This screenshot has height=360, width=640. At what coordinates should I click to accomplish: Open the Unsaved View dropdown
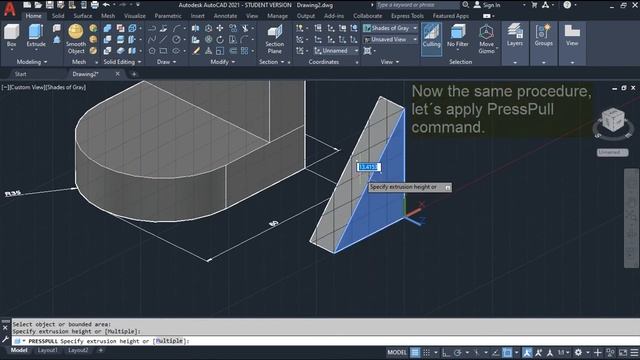pos(390,40)
